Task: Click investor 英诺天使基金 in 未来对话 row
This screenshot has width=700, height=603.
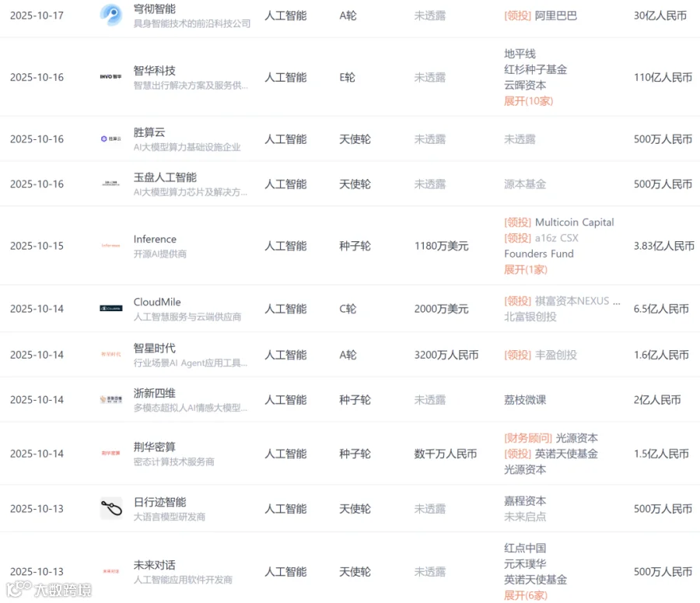Action: tap(535, 580)
